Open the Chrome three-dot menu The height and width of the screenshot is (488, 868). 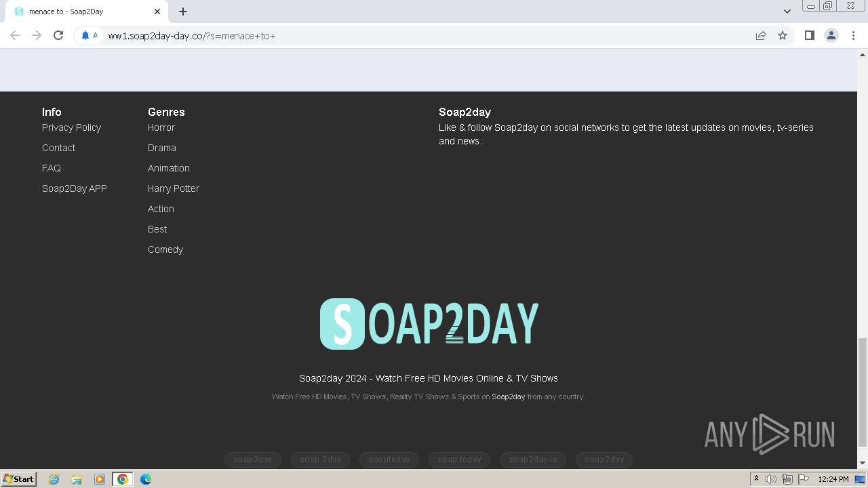pyautogui.click(x=853, y=35)
